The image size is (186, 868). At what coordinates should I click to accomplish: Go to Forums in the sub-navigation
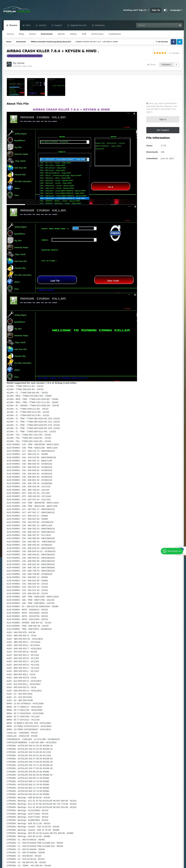(x=10, y=34)
